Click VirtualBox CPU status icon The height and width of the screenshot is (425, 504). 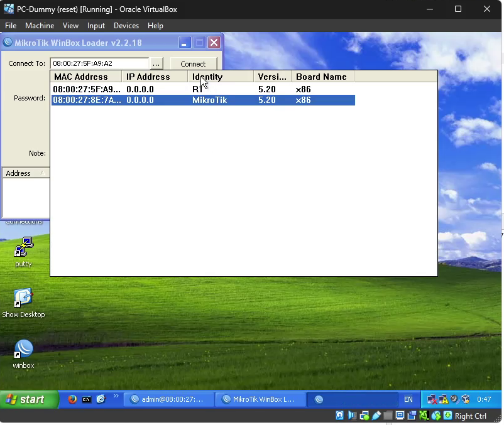pyautogui.click(x=424, y=416)
